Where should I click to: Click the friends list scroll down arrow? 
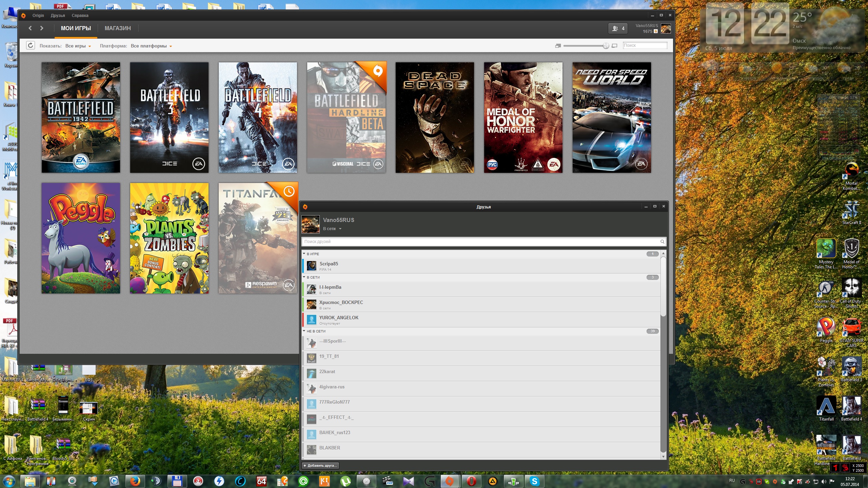point(663,456)
